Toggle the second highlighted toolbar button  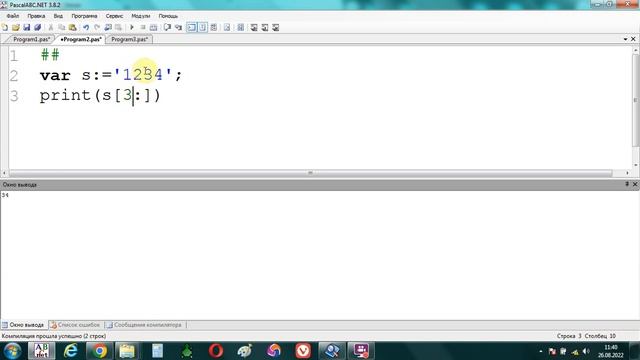(x=202, y=27)
